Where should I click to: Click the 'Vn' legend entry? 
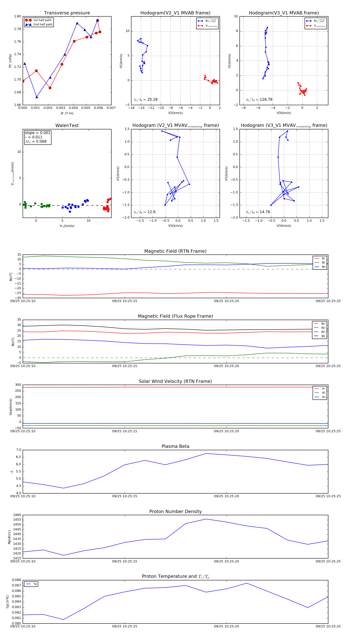point(320,397)
